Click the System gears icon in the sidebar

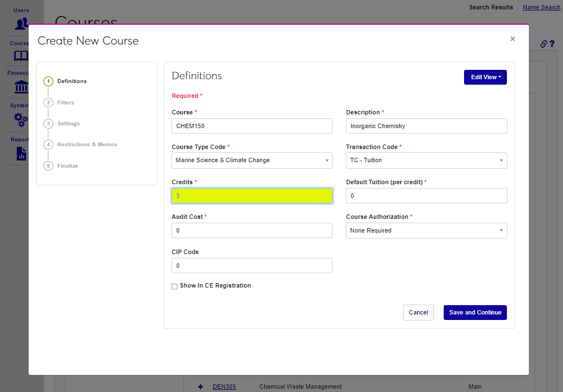click(x=21, y=119)
